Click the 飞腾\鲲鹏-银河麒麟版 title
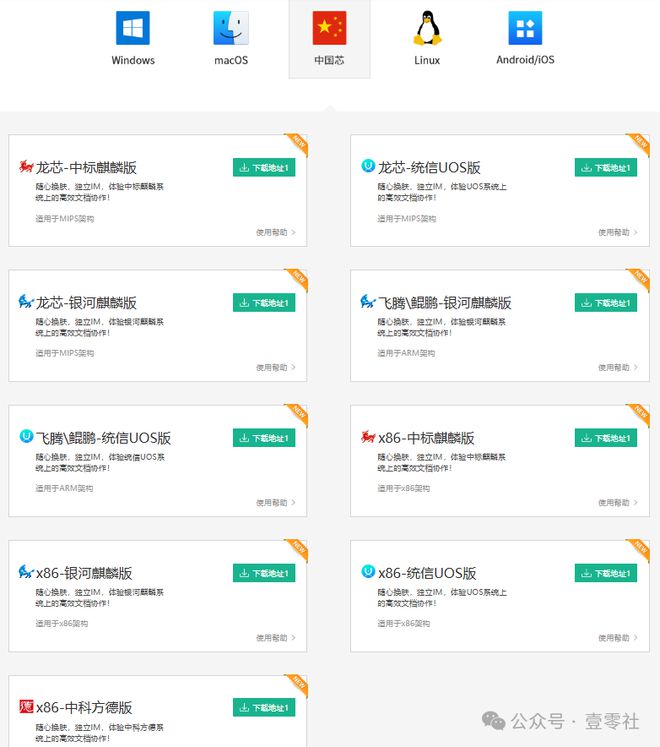Image resolution: width=660 pixels, height=747 pixels. (445, 303)
